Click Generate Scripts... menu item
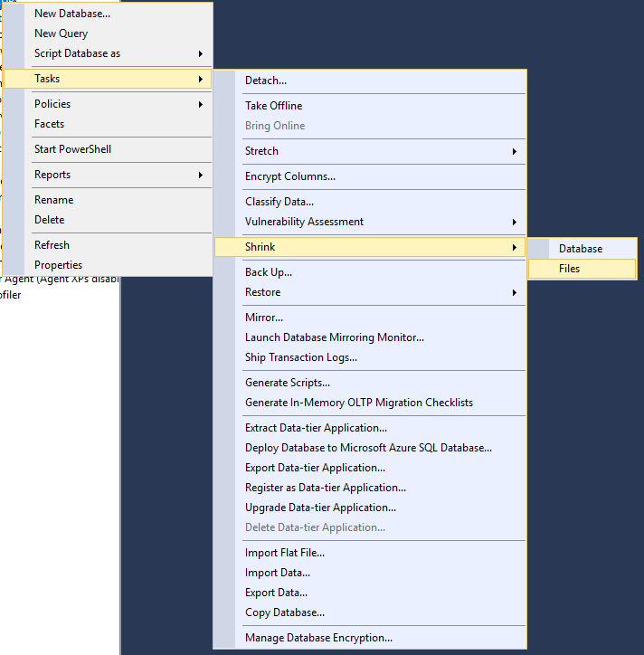The width and height of the screenshot is (644, 655). coord(287,383)
